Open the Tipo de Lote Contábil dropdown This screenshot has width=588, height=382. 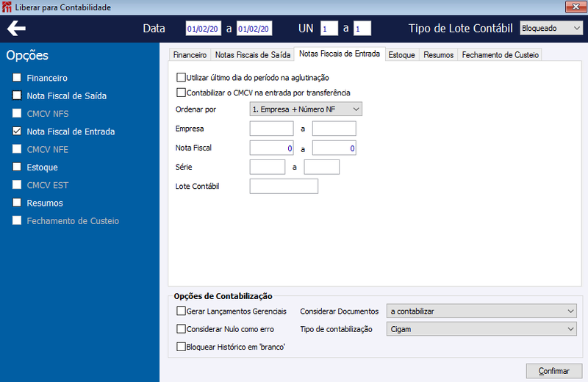[551, 28]
